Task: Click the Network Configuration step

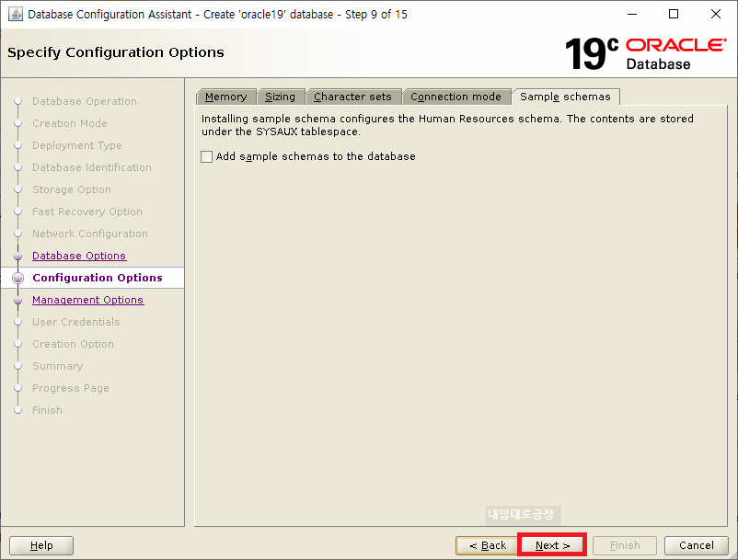Action: point(90,234)
